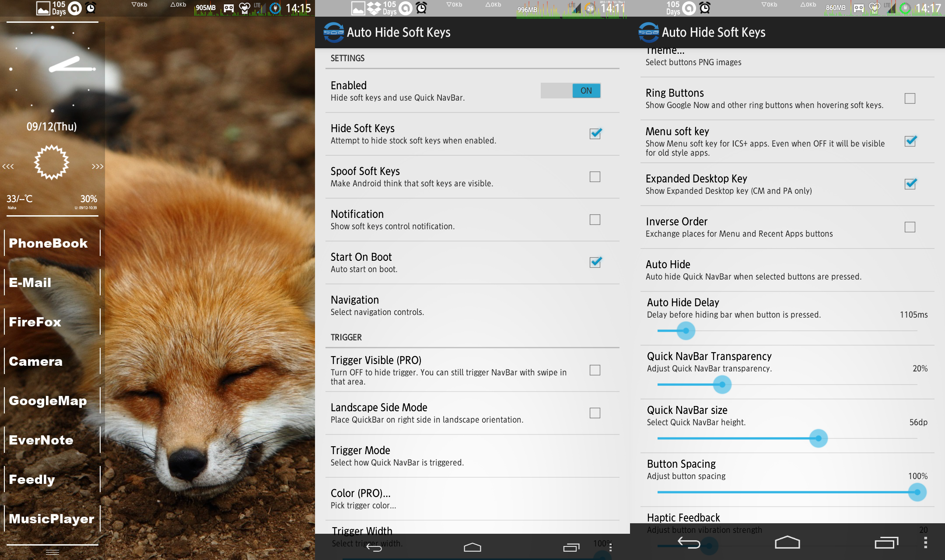
Task: Go to previous weather day with <<< arrow
Action: pyautogui.click(x=8, y=167)
